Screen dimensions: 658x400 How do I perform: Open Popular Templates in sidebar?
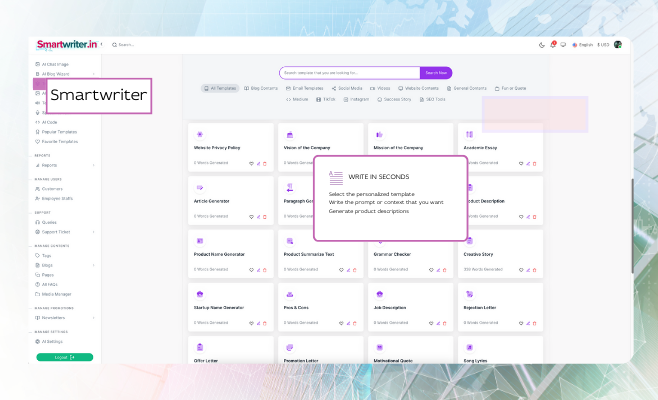(56, 132)
